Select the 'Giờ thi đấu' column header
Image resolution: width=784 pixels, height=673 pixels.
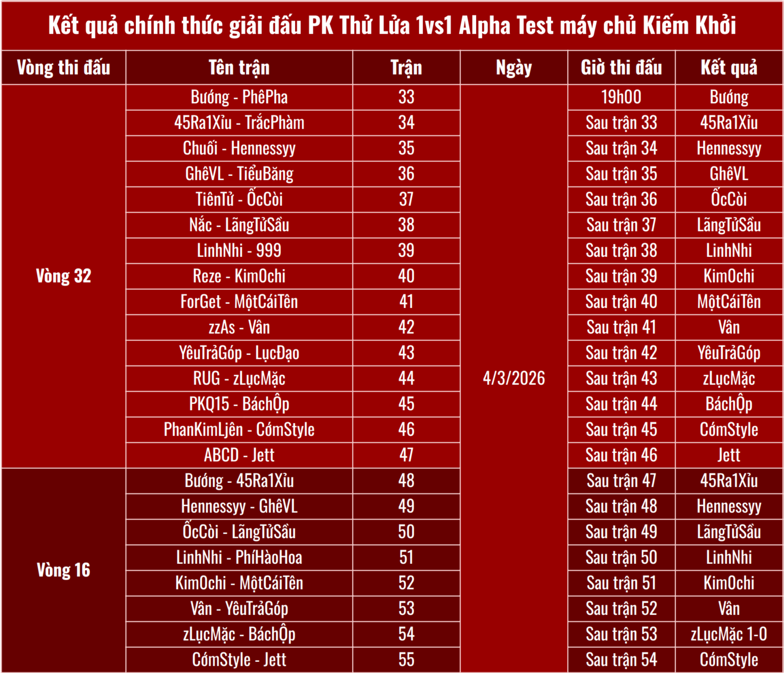(x=621, y=68)
